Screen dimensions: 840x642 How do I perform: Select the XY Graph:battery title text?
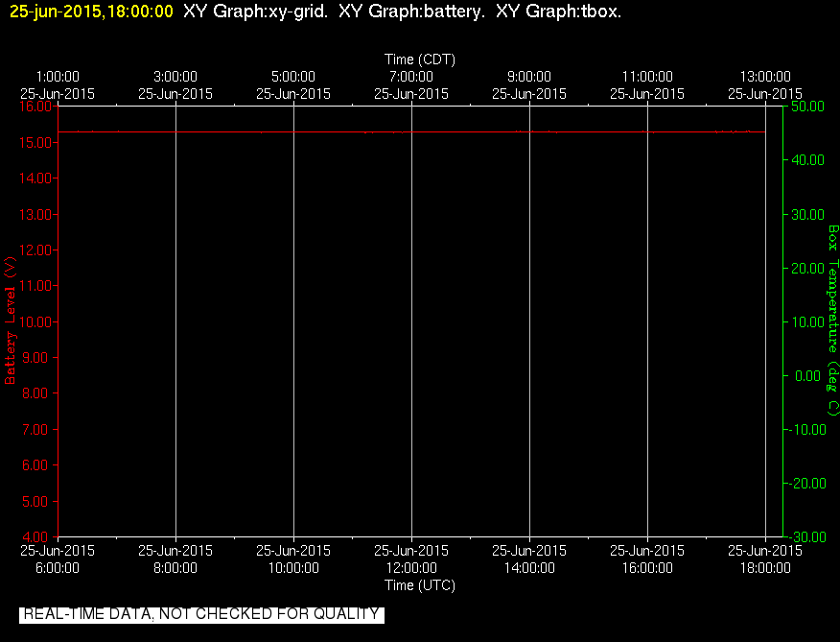[x=412, y=12]
